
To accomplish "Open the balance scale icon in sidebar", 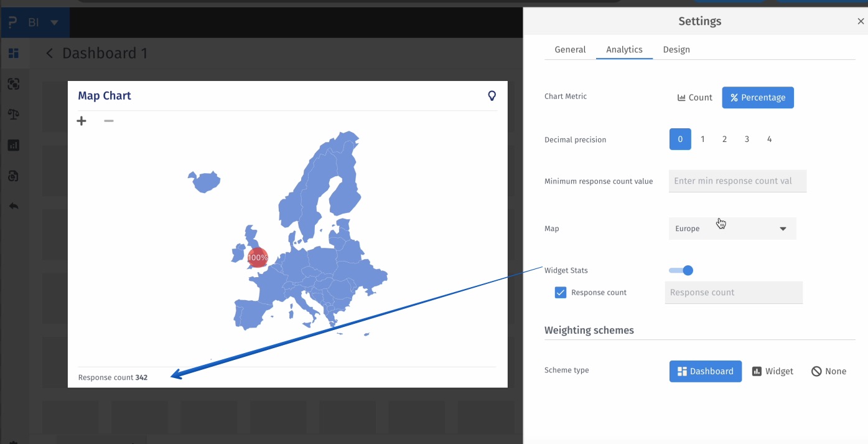I will [14, 115].
